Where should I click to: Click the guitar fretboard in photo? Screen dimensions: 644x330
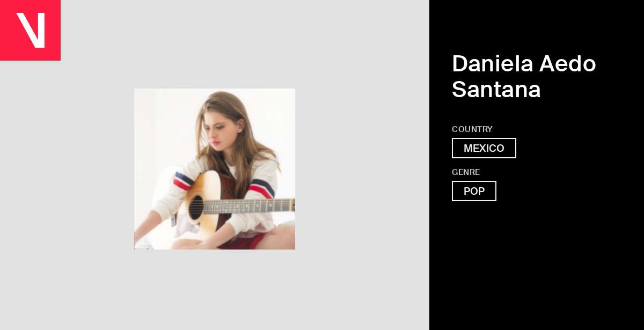(250, 206)
